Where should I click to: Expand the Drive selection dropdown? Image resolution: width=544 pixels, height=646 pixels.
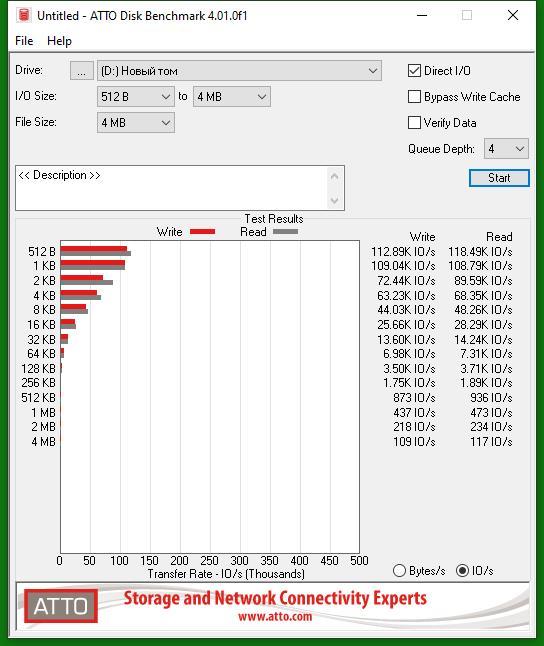click(x=239, y=71)
